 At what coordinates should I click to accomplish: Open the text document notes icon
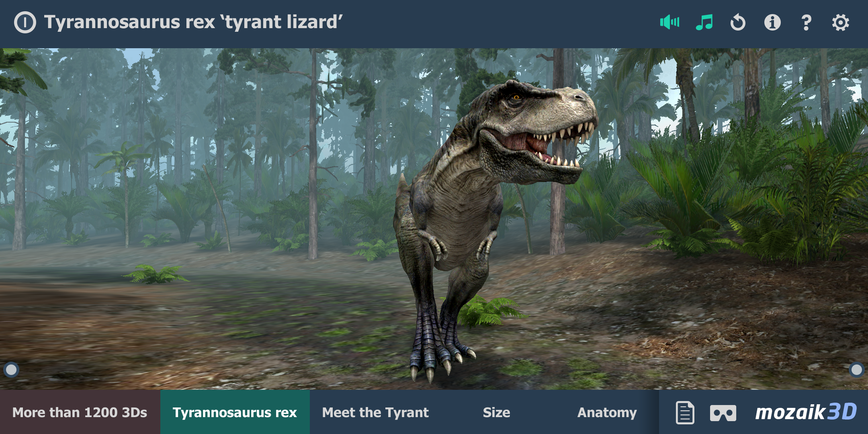685,412
